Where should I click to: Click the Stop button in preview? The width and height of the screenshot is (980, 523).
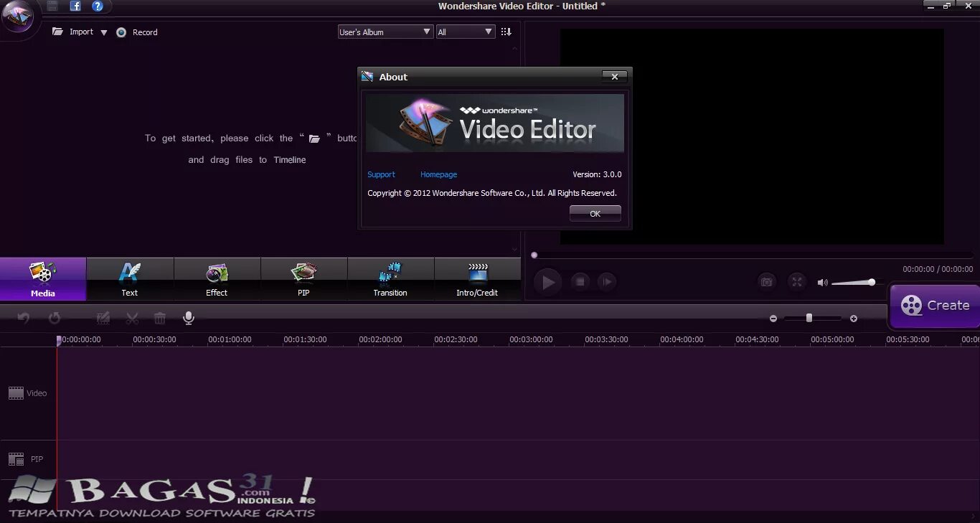(x=580, y=282)
